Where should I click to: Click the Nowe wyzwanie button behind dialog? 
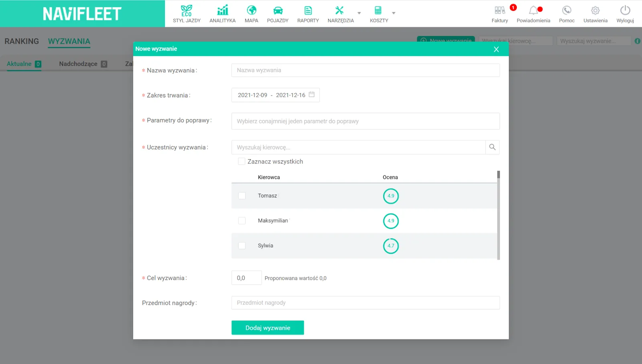tap(446, 39)
